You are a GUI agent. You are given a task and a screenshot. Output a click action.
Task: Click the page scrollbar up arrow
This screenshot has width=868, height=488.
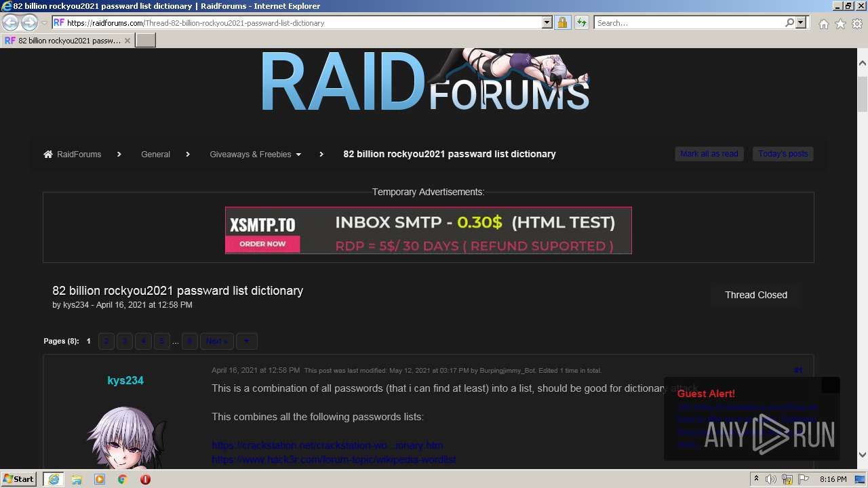(863, 63)
